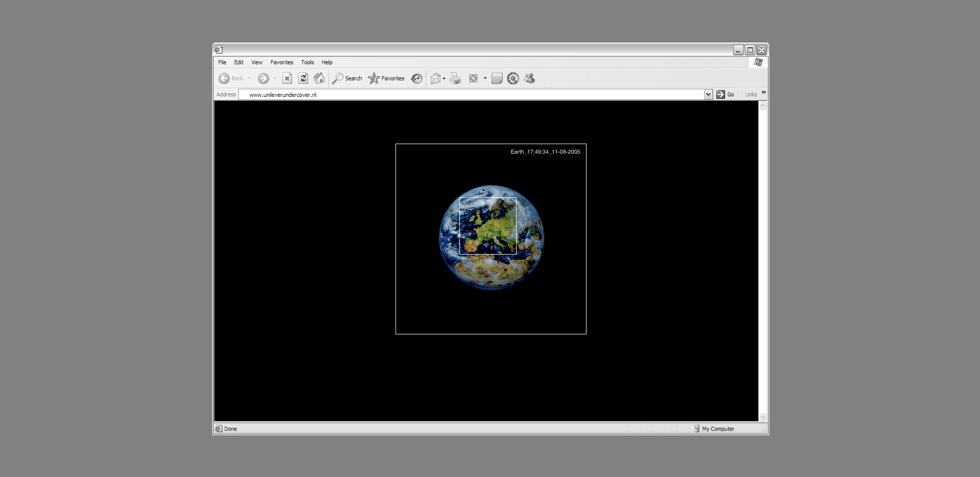The width and height of the screenshot is (980, 477).
Task: Click the blank note page toolbar icon
Action: coord(497,78)
